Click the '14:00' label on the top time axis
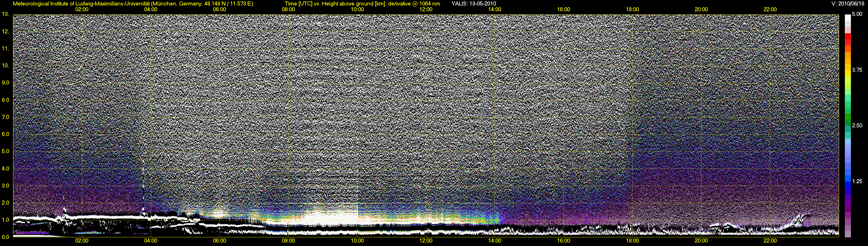Image resolution: width=868 pixels, height=246 pixels. [x=495, y=10]
